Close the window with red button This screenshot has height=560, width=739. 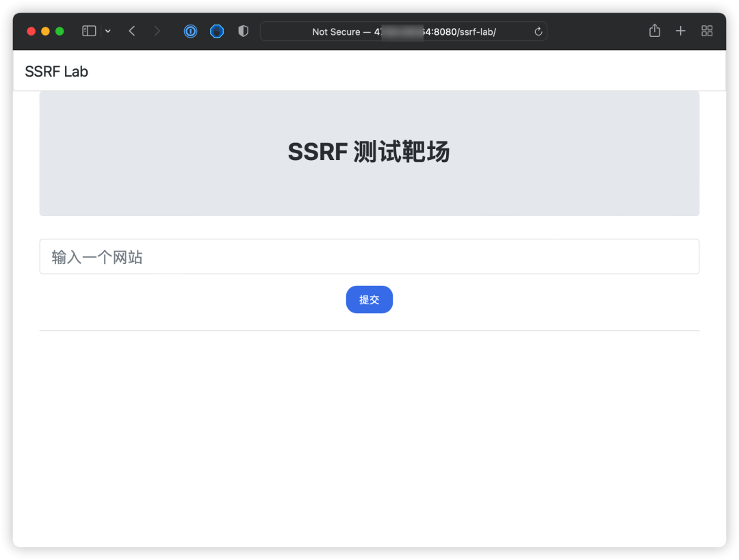(x=31, y=31)
